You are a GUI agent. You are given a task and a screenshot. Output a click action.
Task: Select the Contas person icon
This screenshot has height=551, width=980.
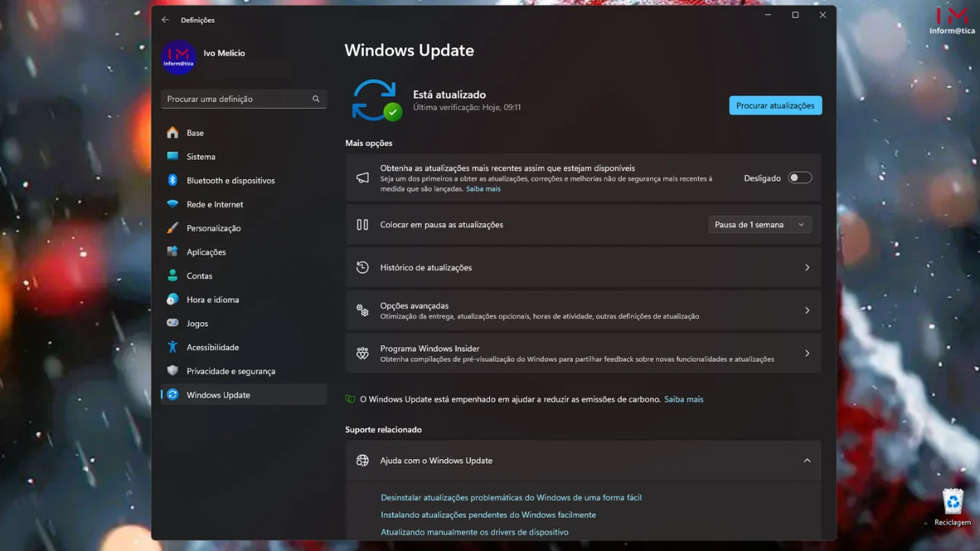[x=172, y=275]
